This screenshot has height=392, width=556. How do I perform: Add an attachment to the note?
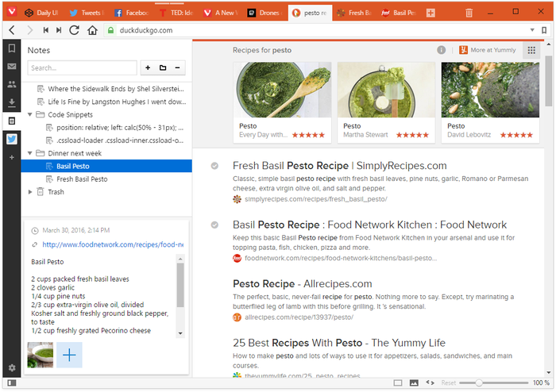coord(69,355)
